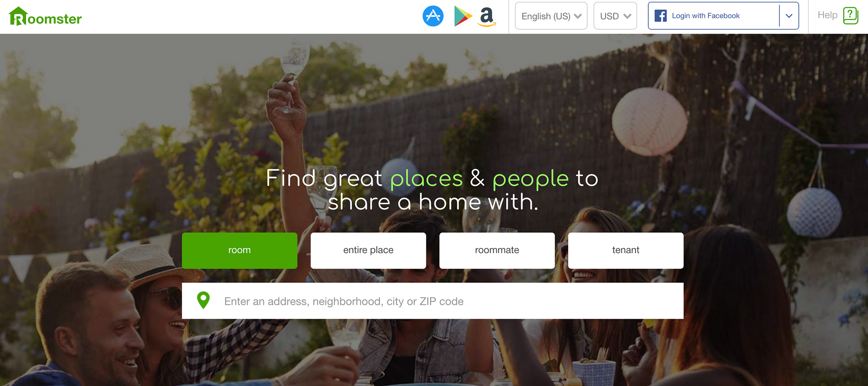The height and width of the screenshot is (386, 868).
Task: Select the room search option
Action: point(240,250)
